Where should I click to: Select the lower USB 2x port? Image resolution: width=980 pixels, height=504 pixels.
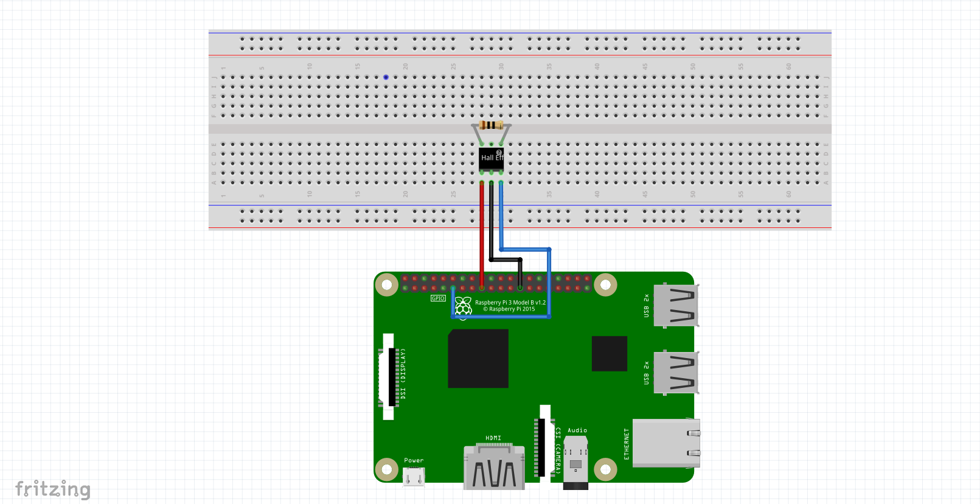676,372
